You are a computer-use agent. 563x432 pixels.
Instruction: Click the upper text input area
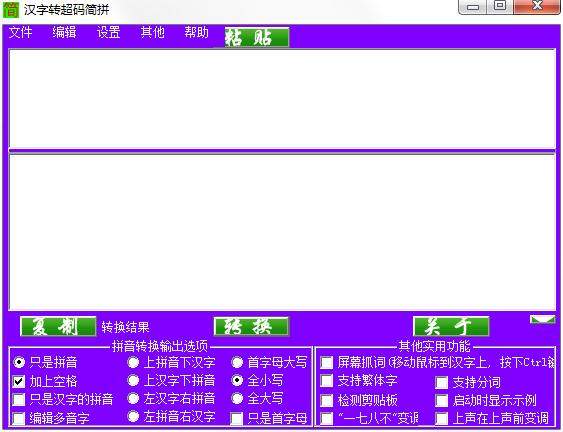(282, 99)
